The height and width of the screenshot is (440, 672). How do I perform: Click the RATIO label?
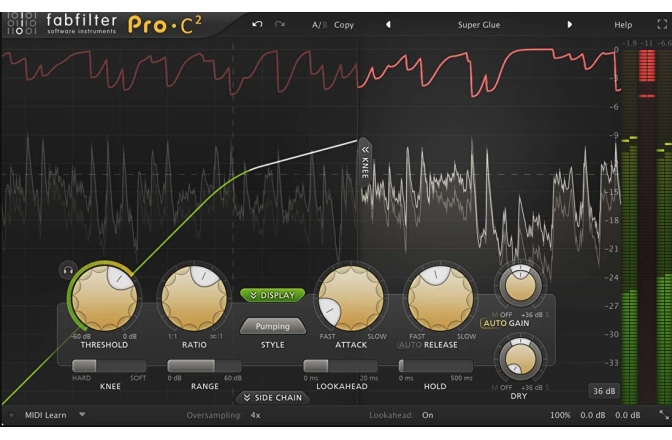tap(194, 345)
